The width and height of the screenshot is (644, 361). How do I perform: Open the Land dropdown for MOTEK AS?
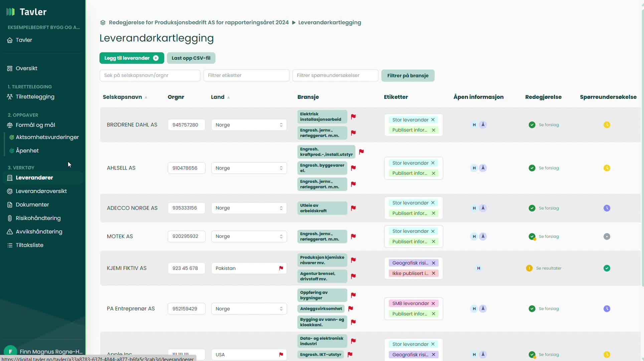pos(249,236)
